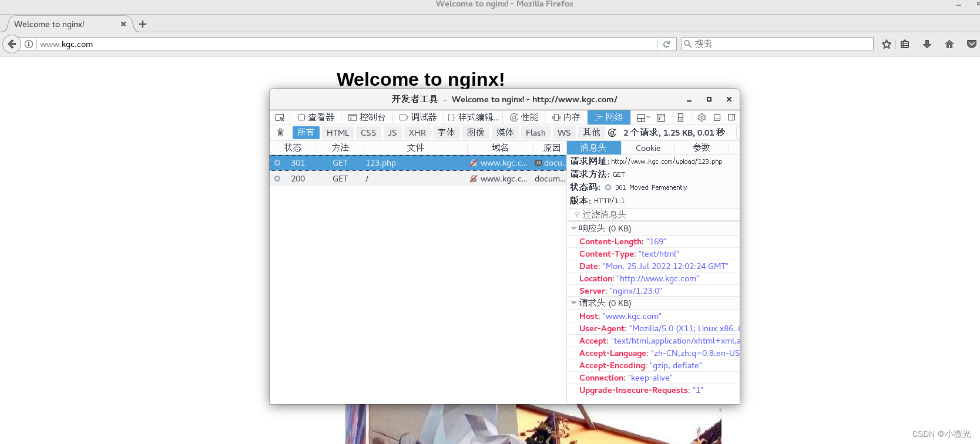Open the Cookie details tab
The height and width of the screenshot is (444, 980).
tap(648, 148)
